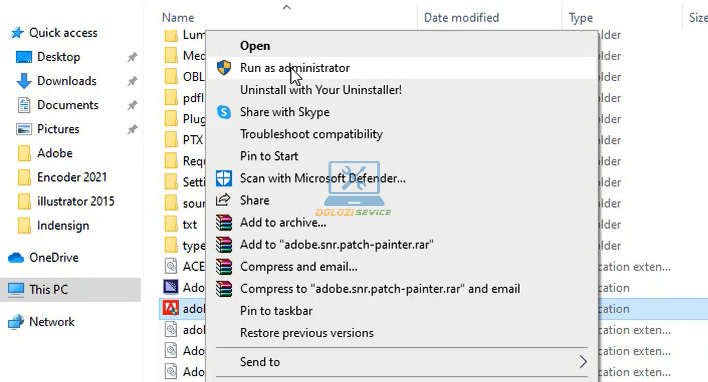Sort by the Type column header
708x382 pixels.
click(x=581, y=18)
